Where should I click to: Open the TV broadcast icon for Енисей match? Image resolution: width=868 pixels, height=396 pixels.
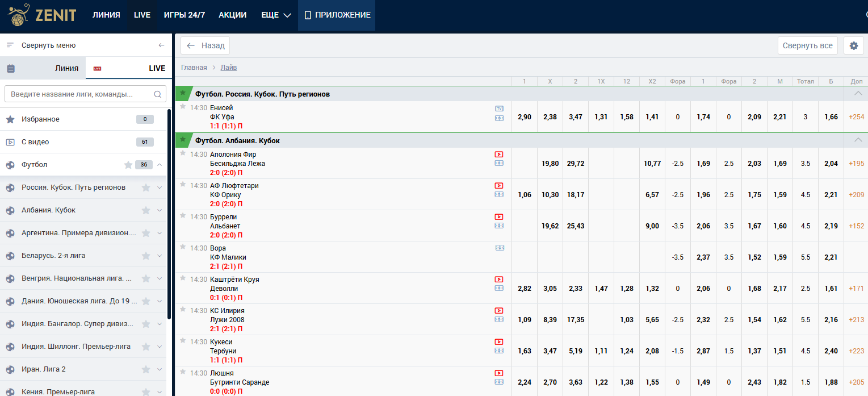(x=499, y=108)
